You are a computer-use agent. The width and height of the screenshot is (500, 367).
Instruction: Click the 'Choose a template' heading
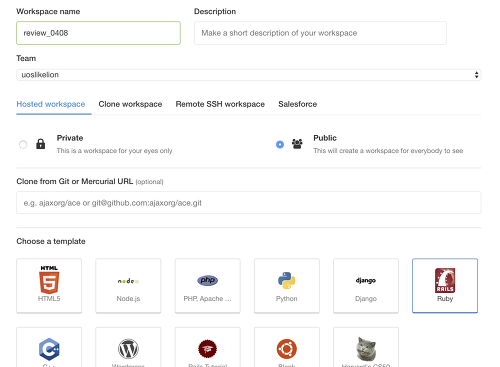coord(51,241)
